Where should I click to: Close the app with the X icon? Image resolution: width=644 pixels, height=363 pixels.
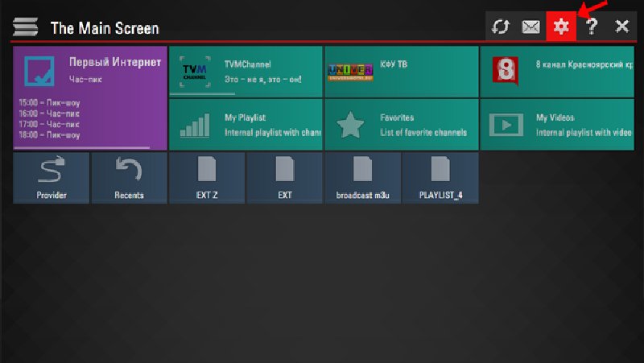click(622, 27)
